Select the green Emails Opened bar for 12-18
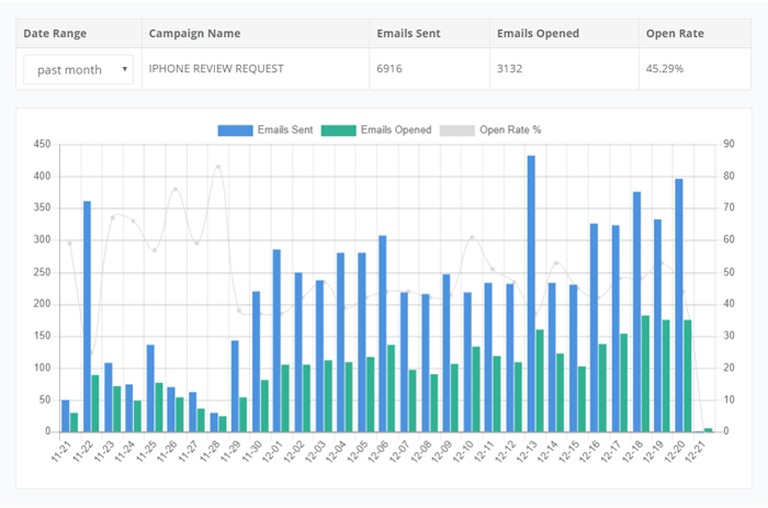 646,374
